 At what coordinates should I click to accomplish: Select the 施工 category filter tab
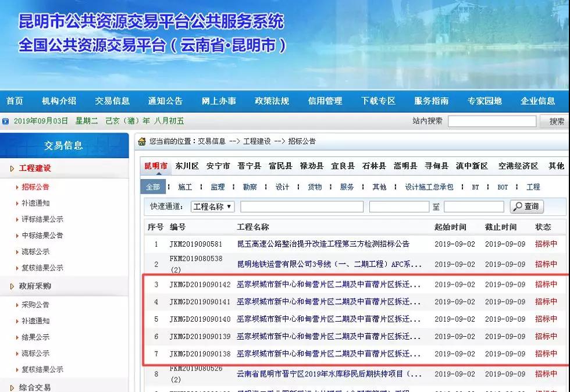tap(185, 187)
